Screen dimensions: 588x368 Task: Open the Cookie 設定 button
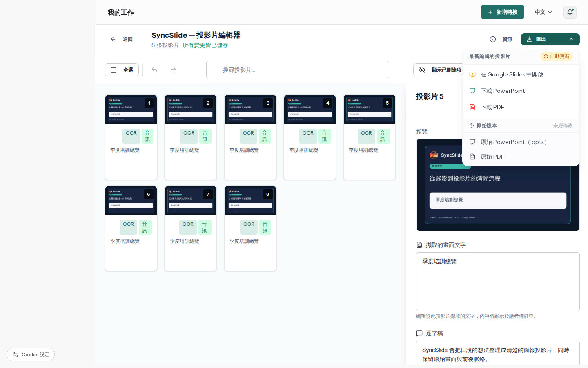[x=31, y=355]
